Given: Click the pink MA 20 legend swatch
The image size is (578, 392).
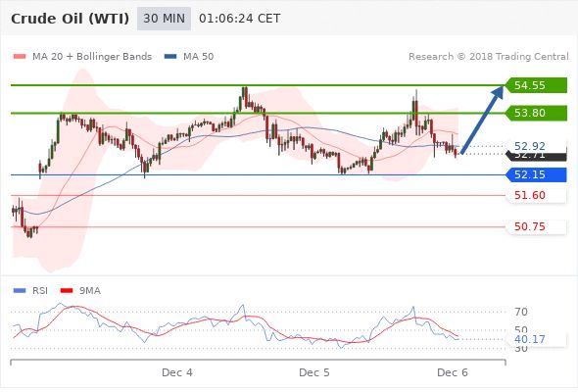Looking at the screenshot, I should [x=20, y=57].
